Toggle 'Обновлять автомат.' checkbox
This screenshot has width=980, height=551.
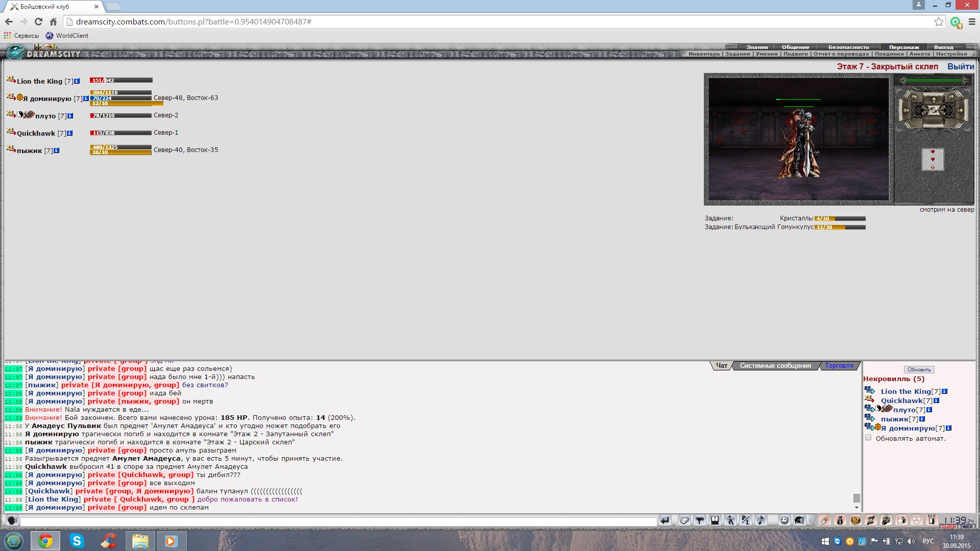coord(868,438)
